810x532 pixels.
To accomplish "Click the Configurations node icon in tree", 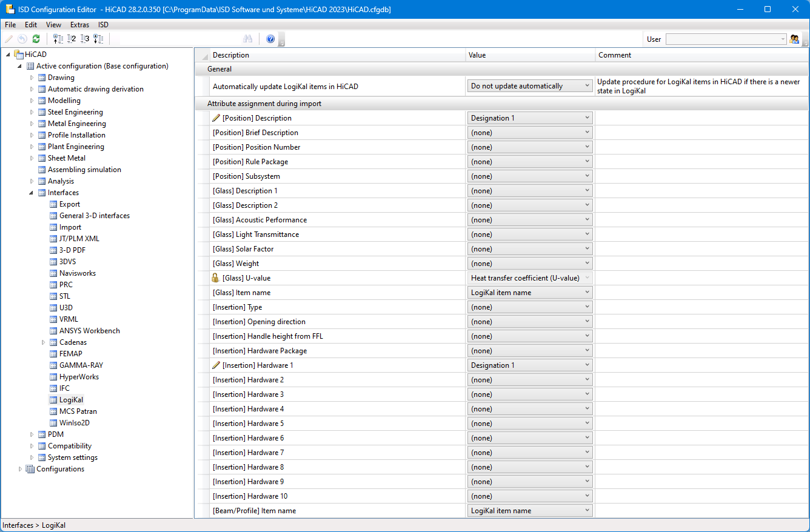I will tap(30, 469).
